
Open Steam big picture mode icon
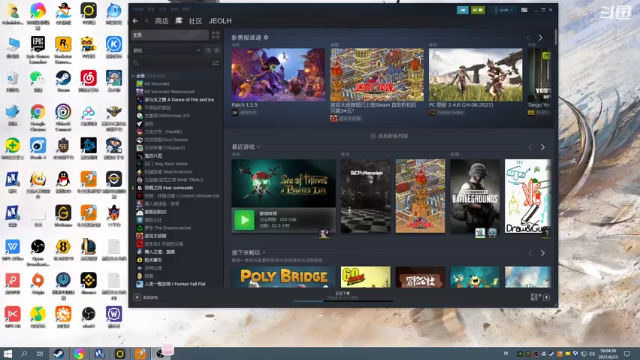coord(524,10)
